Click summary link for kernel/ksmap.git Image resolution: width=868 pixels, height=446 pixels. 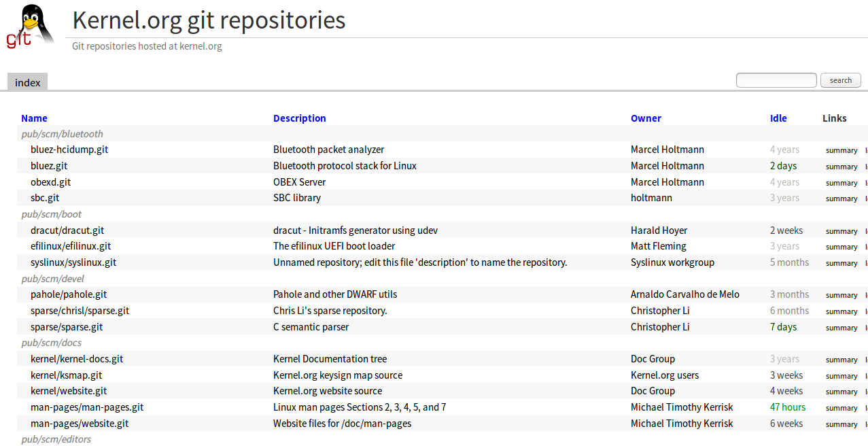pos(841,376)
